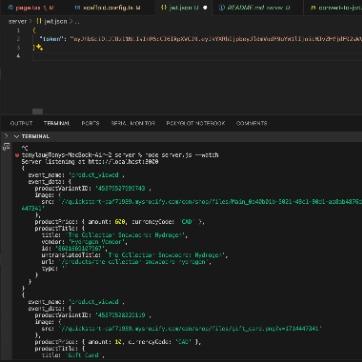Image resolution: width=362 pixels, height=362 pixels.
Task: Select the PORTS panel tab
Action: pos(90,123)
